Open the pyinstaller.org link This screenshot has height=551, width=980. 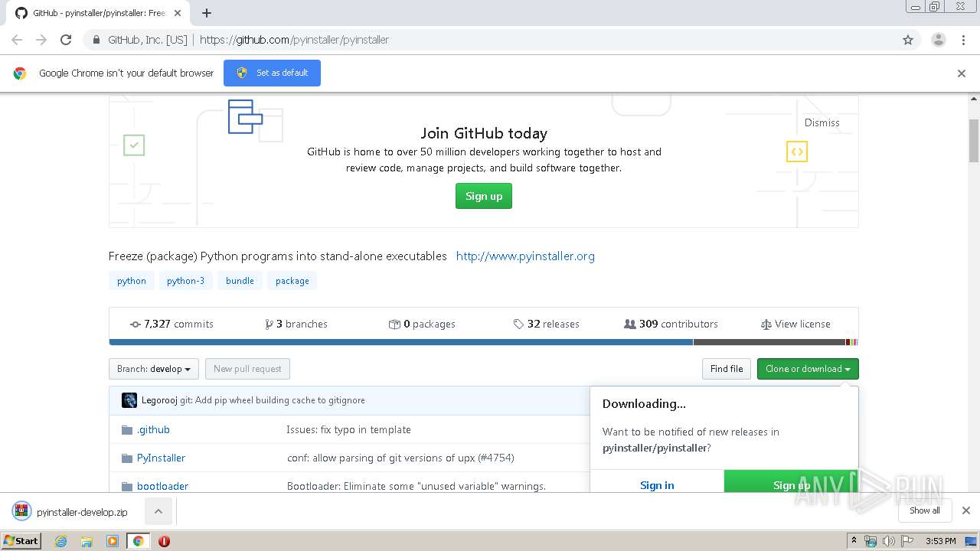(525, 256)
